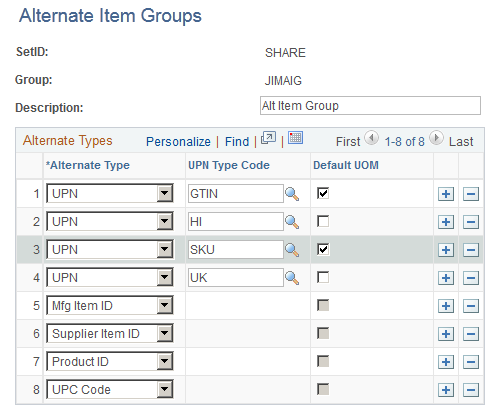Sort by Alternate Type column header
The width and height of the screenshot is (498, 417).
(88, 165)
